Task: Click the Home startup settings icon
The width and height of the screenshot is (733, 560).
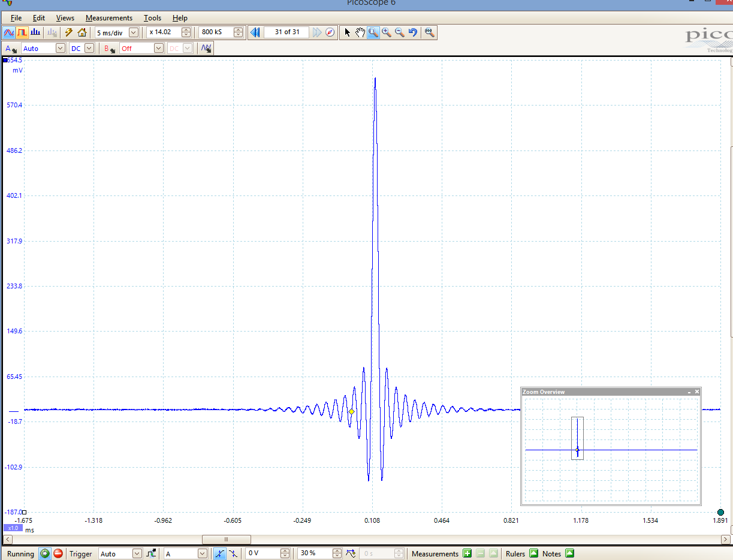Action: tap(82, 32)
